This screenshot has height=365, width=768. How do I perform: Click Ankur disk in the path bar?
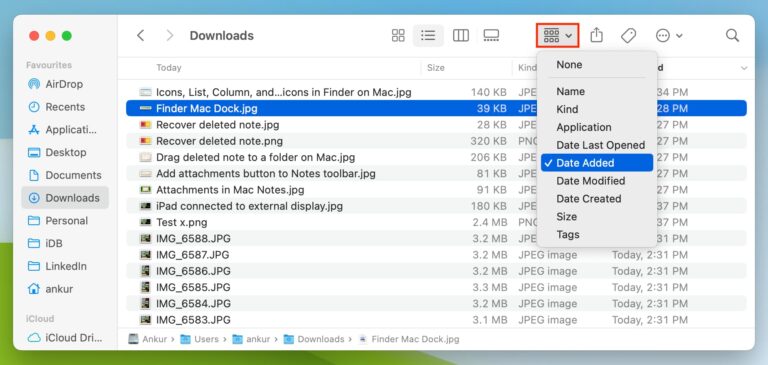pos(148,339)
